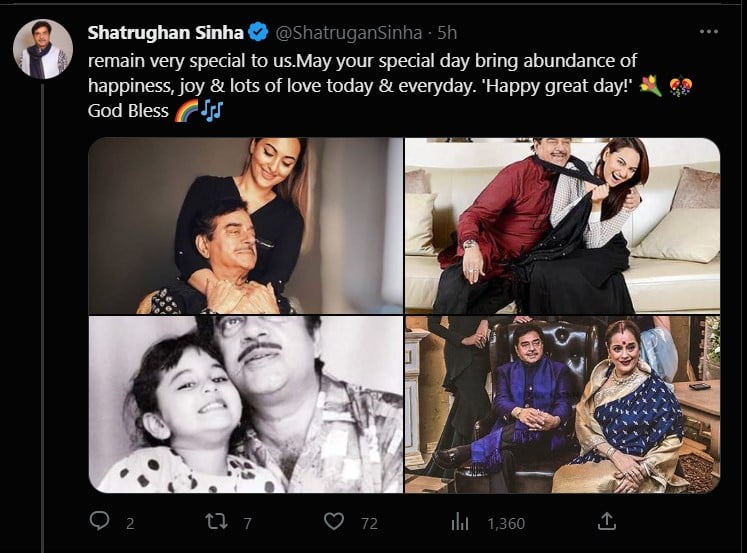Click the rainbow emoji after God Bless
The image size is (747, 553).
coord(185,109)
